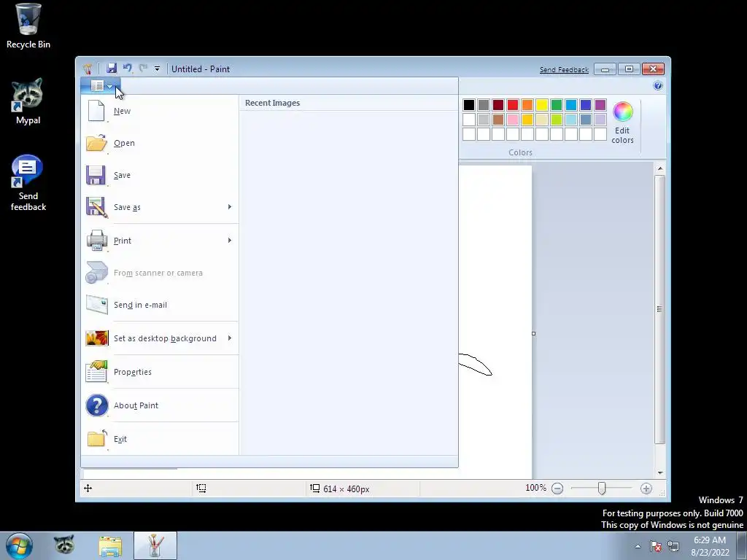
Task: Click the Send in e-mail envelope icon
Action: coord(97,305)
